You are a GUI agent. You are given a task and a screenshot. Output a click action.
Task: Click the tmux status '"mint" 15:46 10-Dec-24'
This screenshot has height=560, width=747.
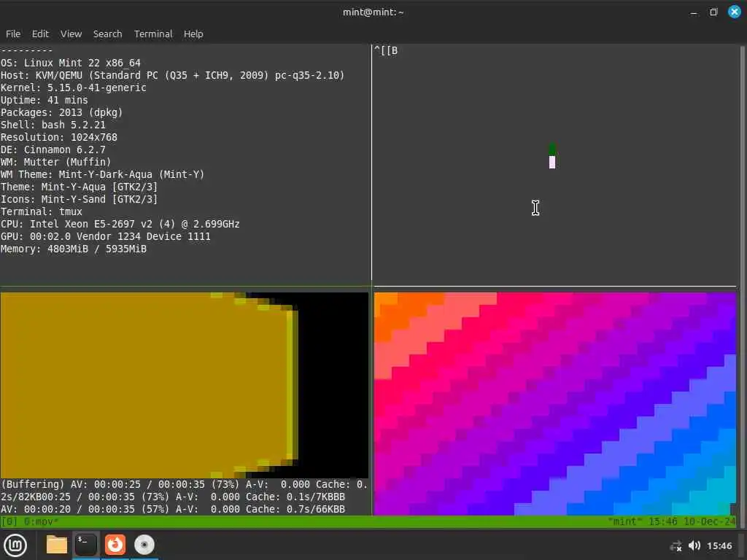(672, 522)
